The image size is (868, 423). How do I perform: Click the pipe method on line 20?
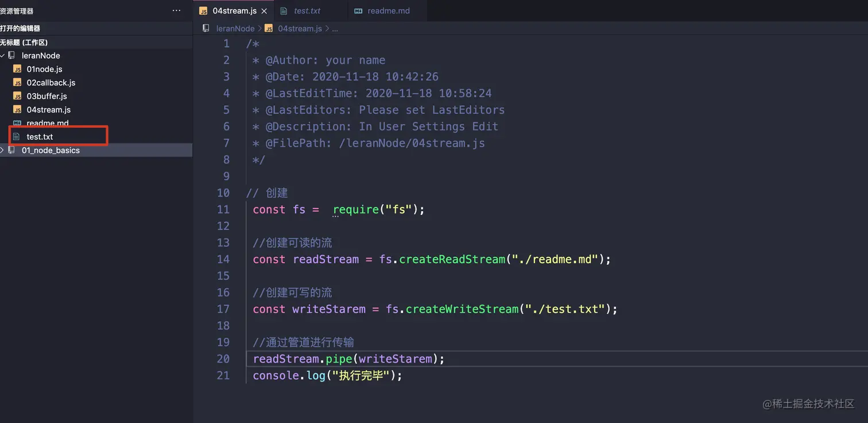tap(339, 359)
